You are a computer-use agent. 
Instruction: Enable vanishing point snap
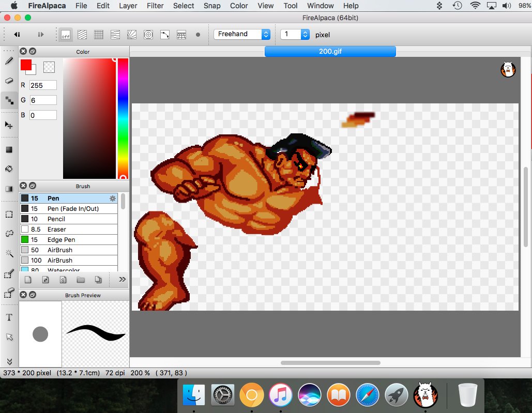[x=115, y=35]
